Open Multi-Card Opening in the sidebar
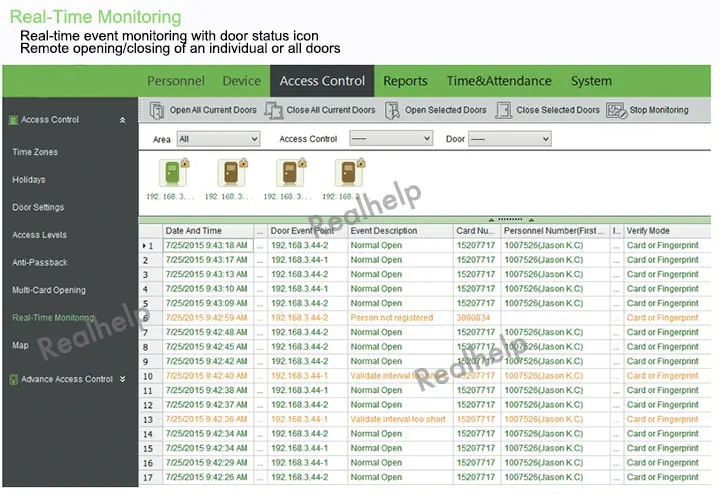Screen dimensions: 720x494 [49, 290]
